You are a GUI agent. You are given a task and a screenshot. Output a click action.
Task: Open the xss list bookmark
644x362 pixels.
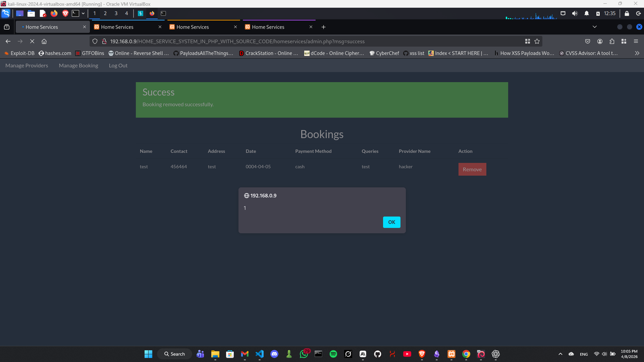tap(414, 53)
